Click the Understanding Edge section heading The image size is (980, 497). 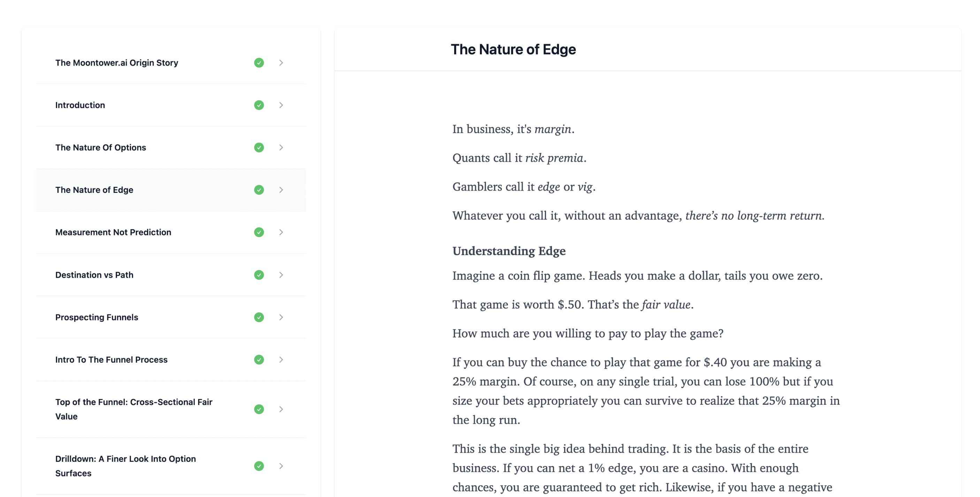(x=508, y=251)
